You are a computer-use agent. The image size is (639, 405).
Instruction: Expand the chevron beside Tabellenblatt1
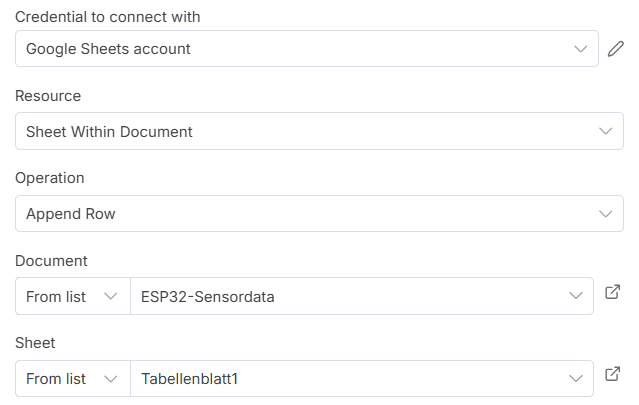pyautogui.click(x=576, y=379)
